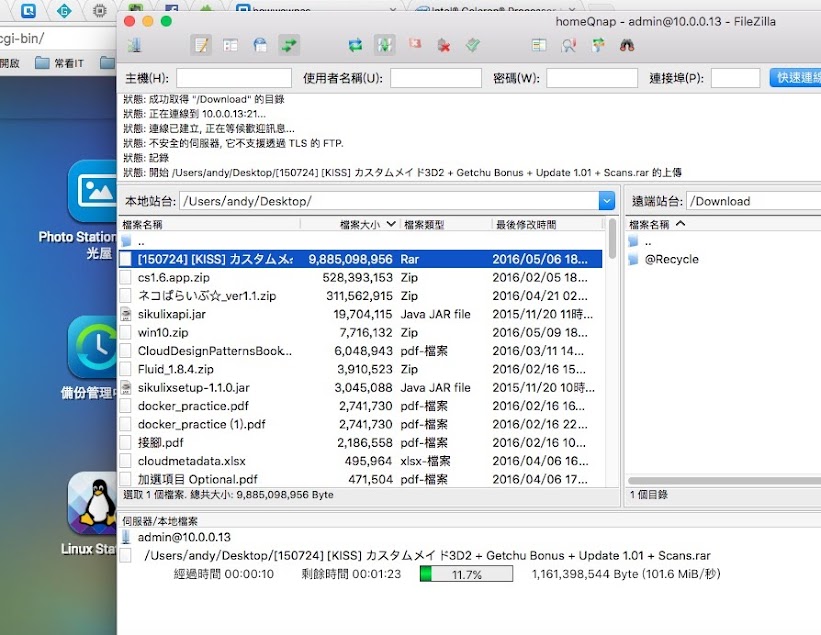
Task: Select the remote parent folder '..' entry
Action: click(724, 241)
